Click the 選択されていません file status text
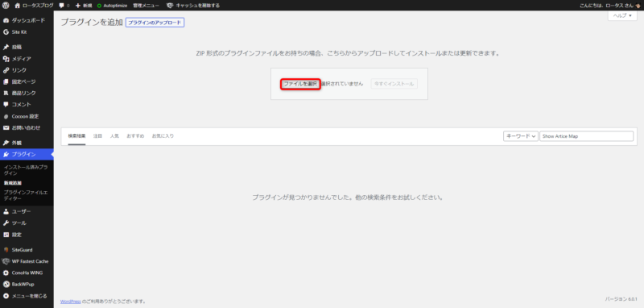This screenshot has height=308, width=644. pos(342,84)
